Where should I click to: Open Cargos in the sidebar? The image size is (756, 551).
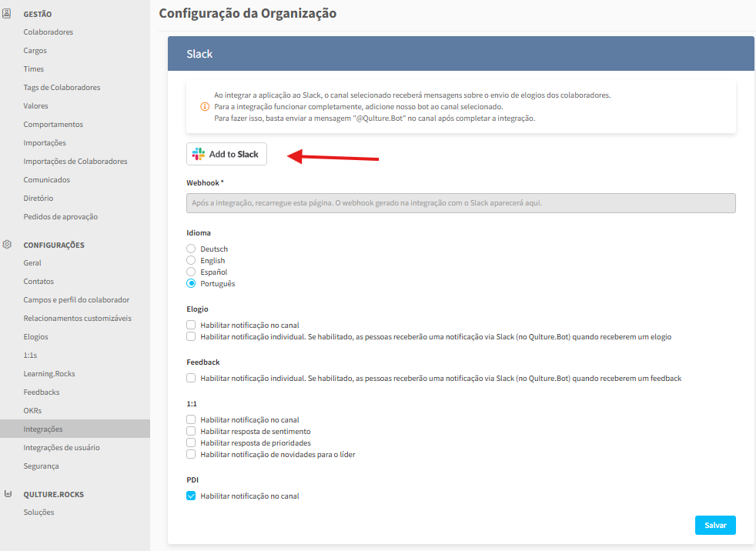(35, 50)
